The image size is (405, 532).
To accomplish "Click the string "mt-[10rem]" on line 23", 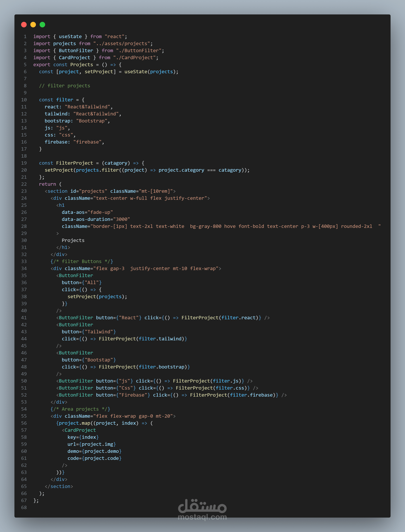I will (x=156, y=191).
